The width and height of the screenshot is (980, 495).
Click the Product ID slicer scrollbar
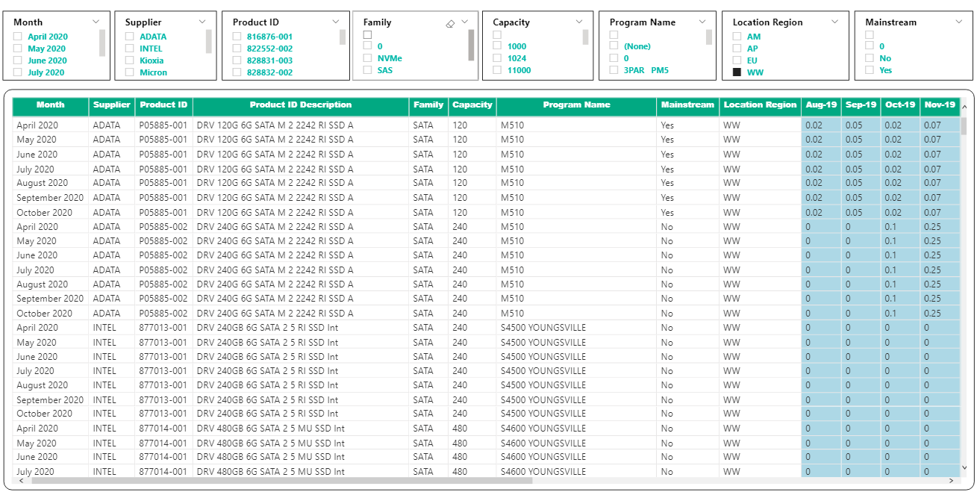pos(343,37)
